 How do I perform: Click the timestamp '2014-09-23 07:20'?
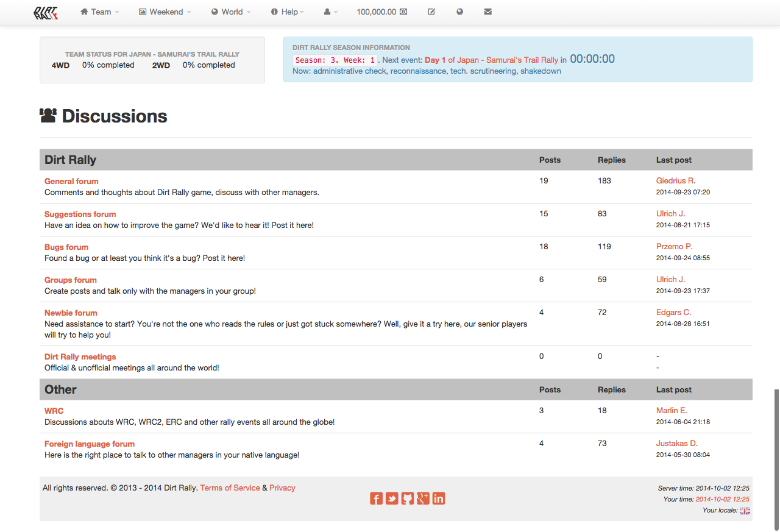pos(683,192)
